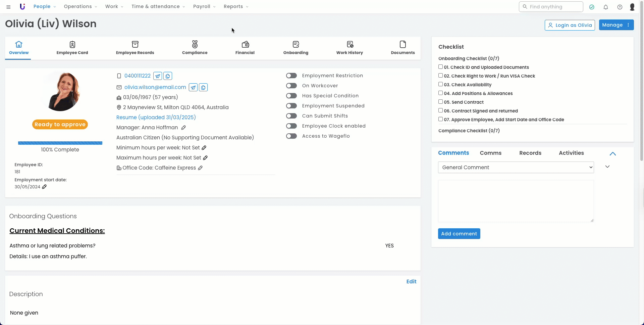Copy the email address olivia.wilson@email.com
This screenshot has width=644, height=325.
click(x=203, y=87)
